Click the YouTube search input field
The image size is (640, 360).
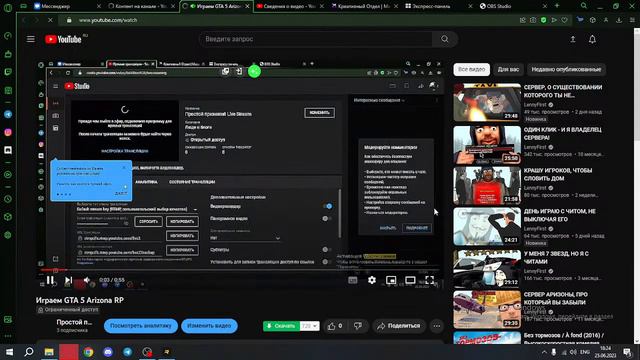(316, 39)
